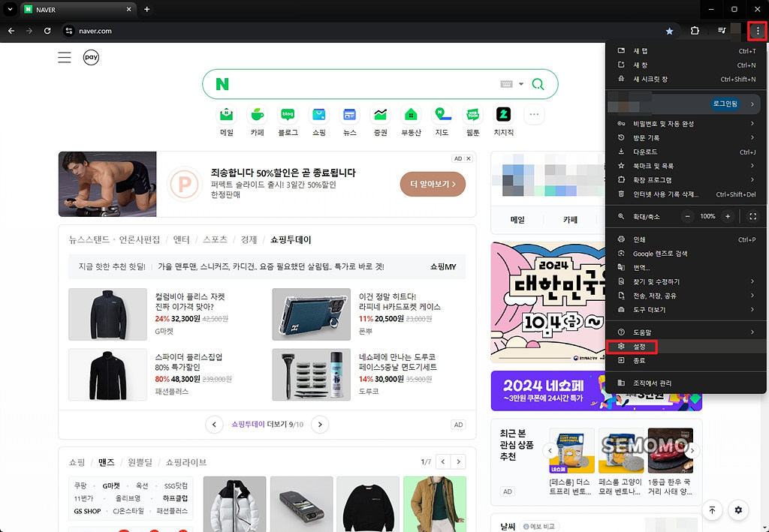Screen dimensions: 769x532
Task: Click the green search magnifier button
Action: [x=538, y=84]
